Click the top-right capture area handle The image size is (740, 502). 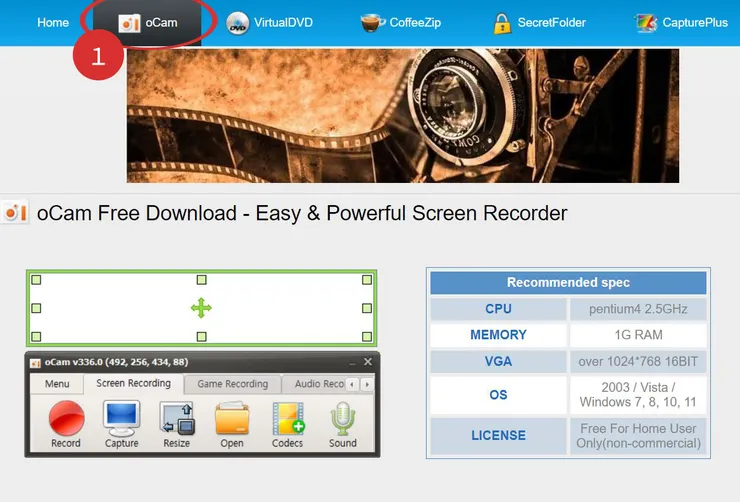click(x=367, y=280)
